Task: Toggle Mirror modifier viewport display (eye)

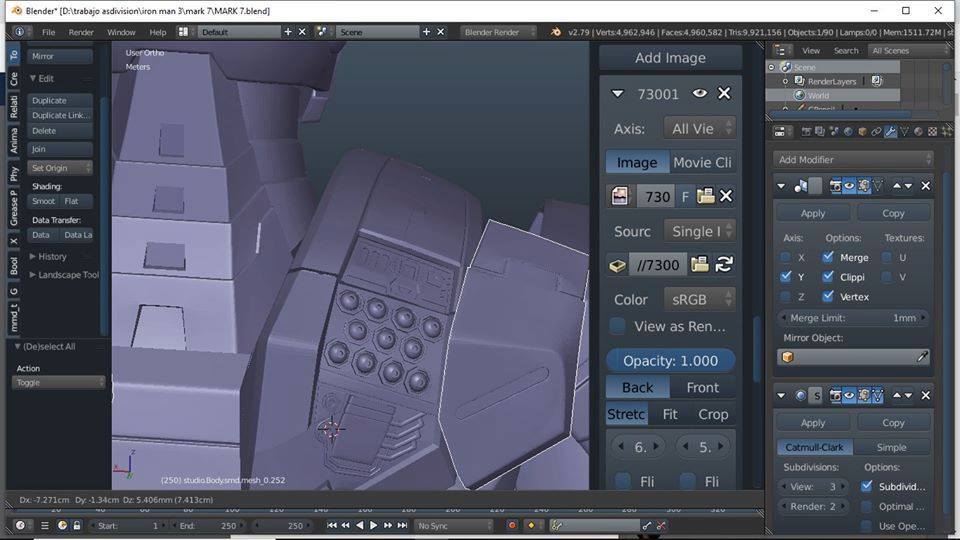Action: tap(849, 186)
